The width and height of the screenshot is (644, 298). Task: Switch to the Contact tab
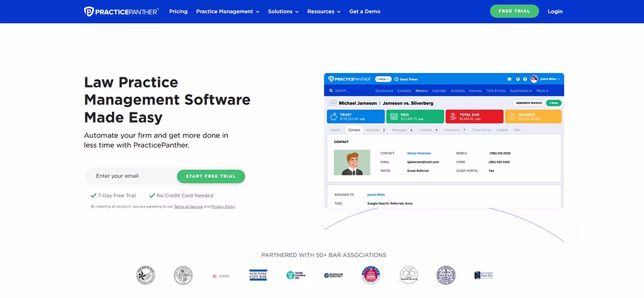point(354,130)
